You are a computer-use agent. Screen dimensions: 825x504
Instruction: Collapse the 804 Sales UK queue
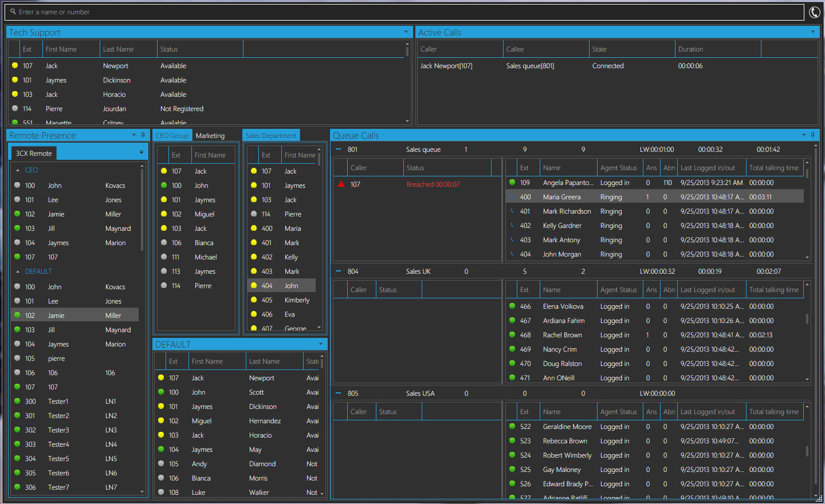tap(338, 271)
